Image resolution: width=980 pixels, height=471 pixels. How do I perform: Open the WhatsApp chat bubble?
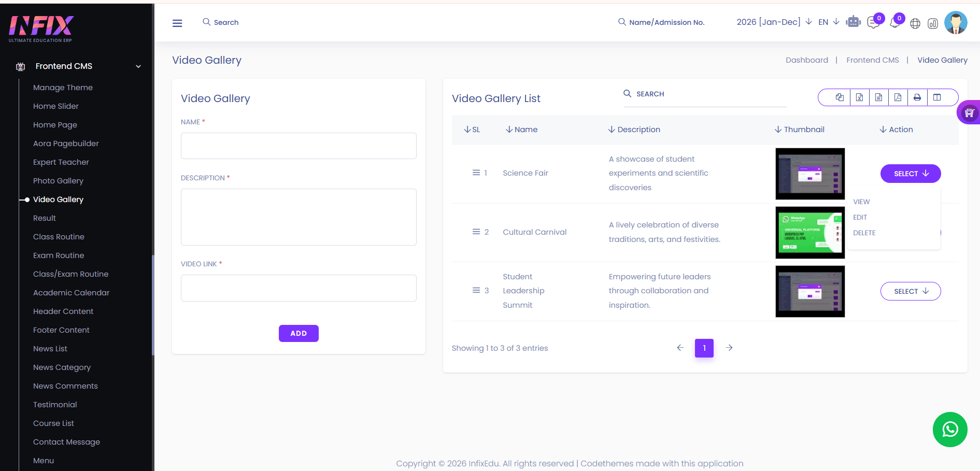click(950, 430)
